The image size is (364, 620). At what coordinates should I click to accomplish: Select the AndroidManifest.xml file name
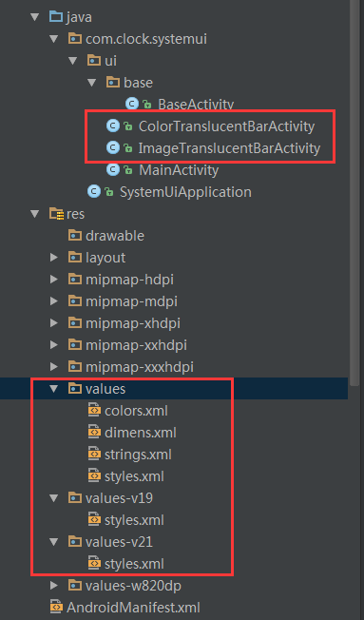pyautogui.click(x=133, y=608)
